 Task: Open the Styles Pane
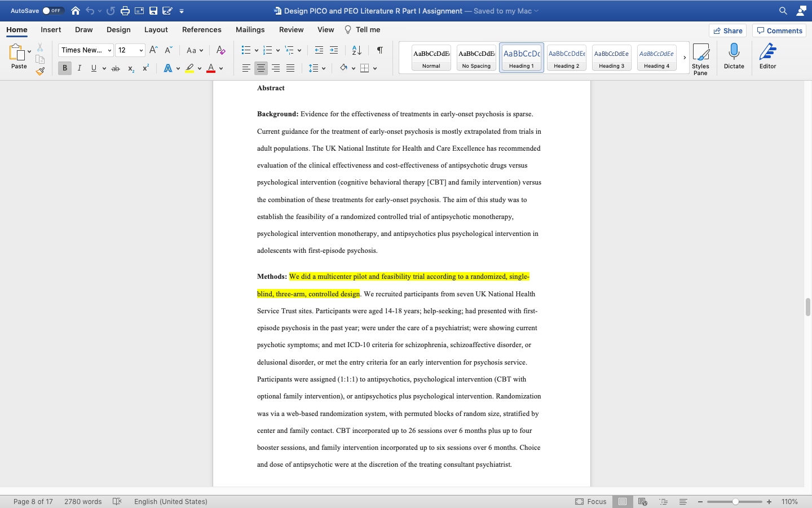700,59
